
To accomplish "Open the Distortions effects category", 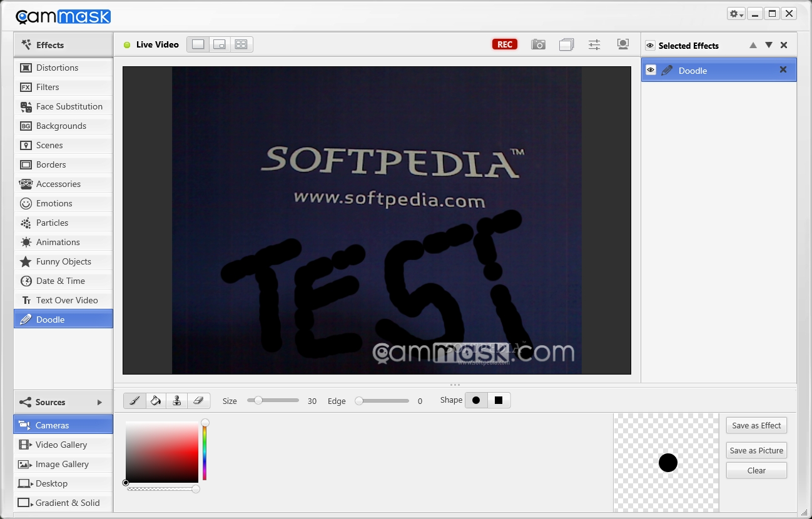I will coord(63,68).
